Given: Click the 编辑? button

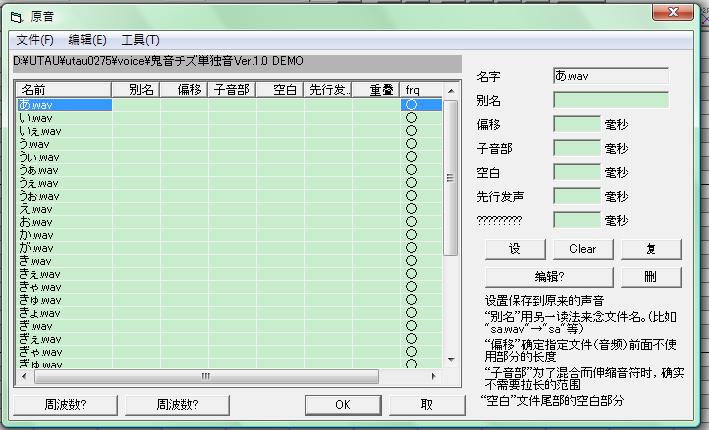Looking at the screenshot, I should point(549,277).
